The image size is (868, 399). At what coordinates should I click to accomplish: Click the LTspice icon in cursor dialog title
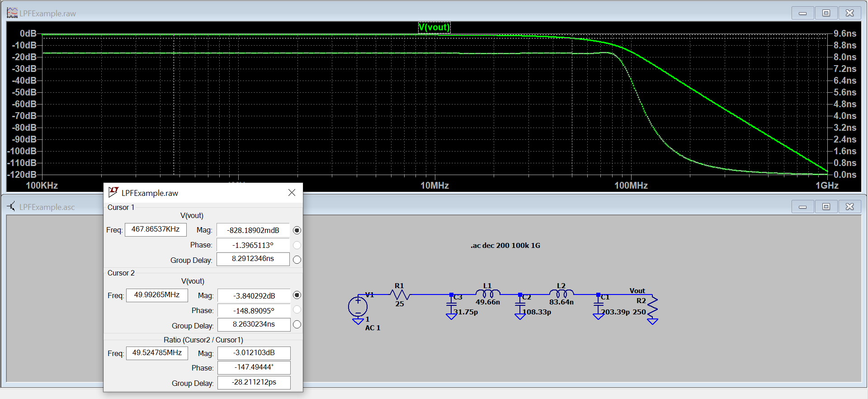[x=113, y=192]
